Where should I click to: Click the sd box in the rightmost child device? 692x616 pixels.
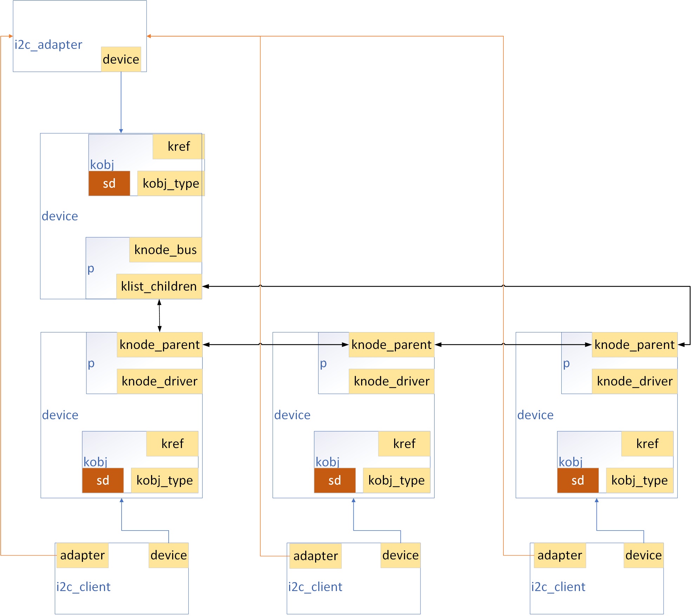coord(578,480)
